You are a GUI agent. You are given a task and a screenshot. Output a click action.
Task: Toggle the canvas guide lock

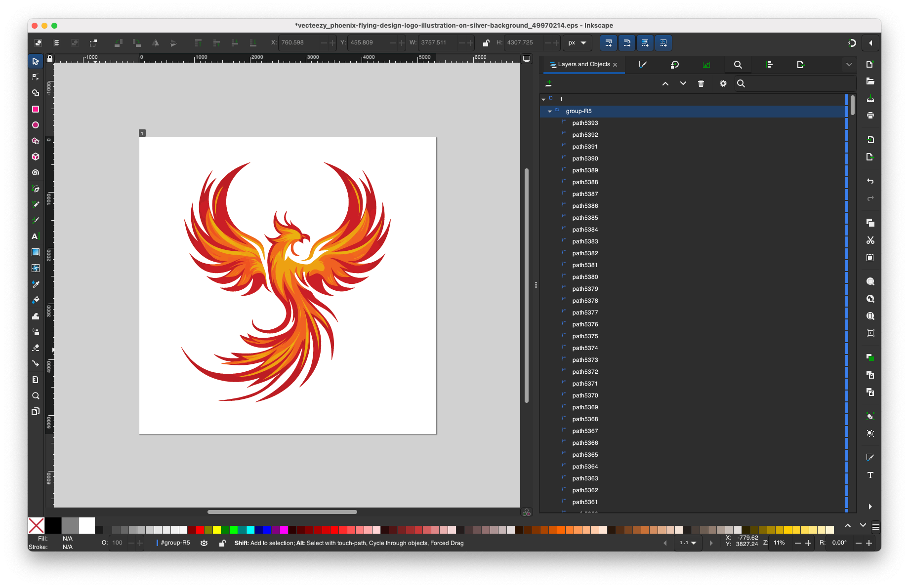(50, 59)
